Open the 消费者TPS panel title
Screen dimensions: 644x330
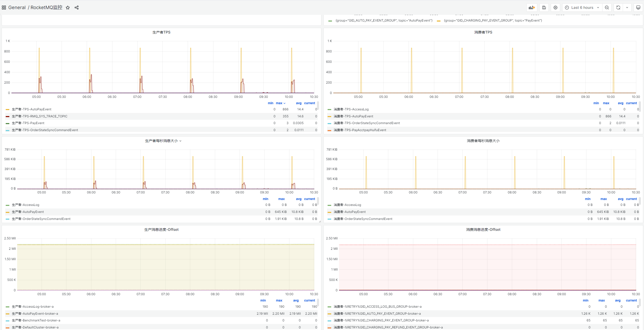click(x=483, y=32)
